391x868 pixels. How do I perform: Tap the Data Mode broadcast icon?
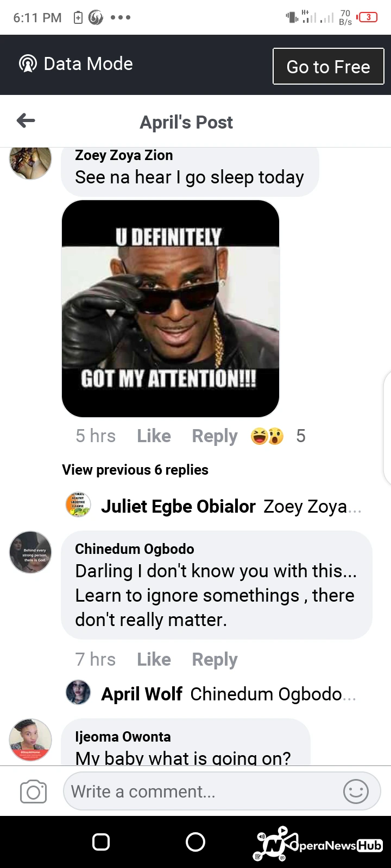[28, 64]
